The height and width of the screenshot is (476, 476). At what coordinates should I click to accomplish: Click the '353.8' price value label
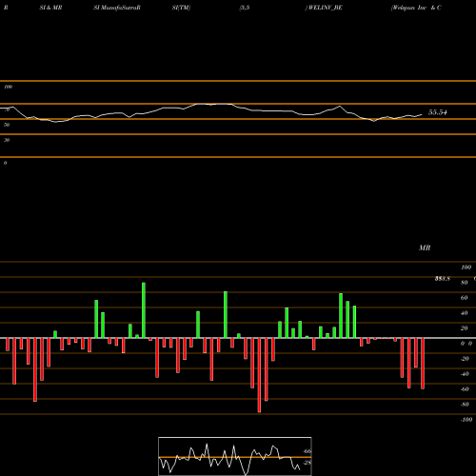[x=443, y=279]
